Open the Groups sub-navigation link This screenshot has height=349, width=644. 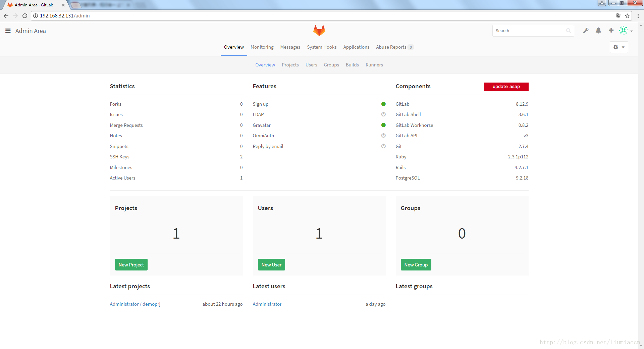pyautogui.click(x=331, y=65)
